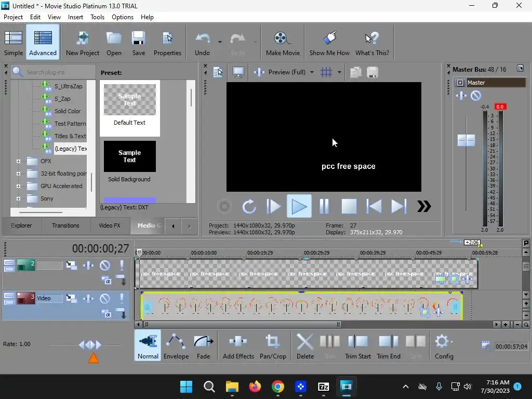
Task: Click the Trim Start button
Action: 357,347
